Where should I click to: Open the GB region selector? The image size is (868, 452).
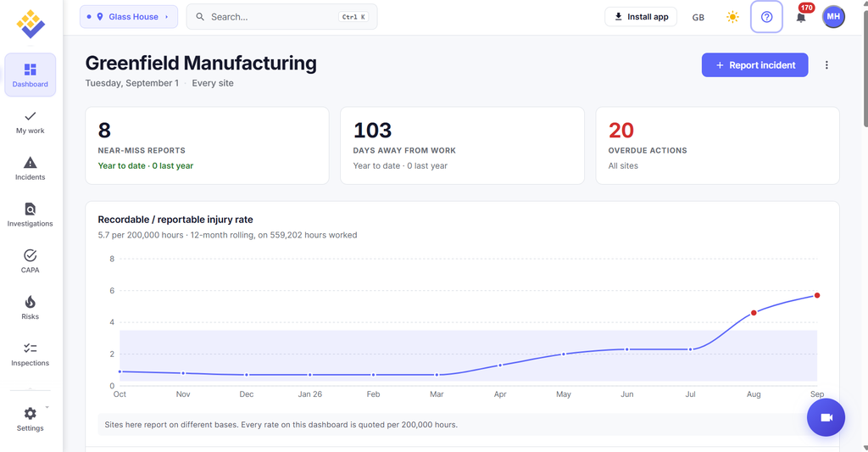pos(698,17)
